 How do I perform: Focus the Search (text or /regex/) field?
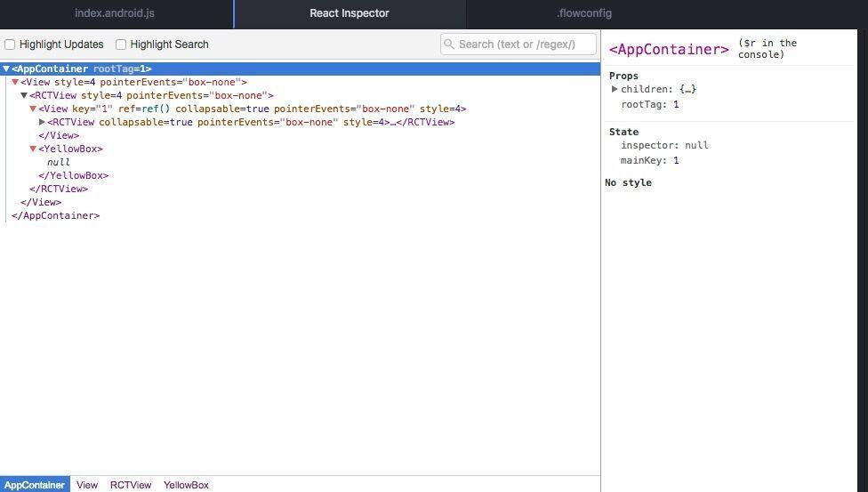[518, 44]
